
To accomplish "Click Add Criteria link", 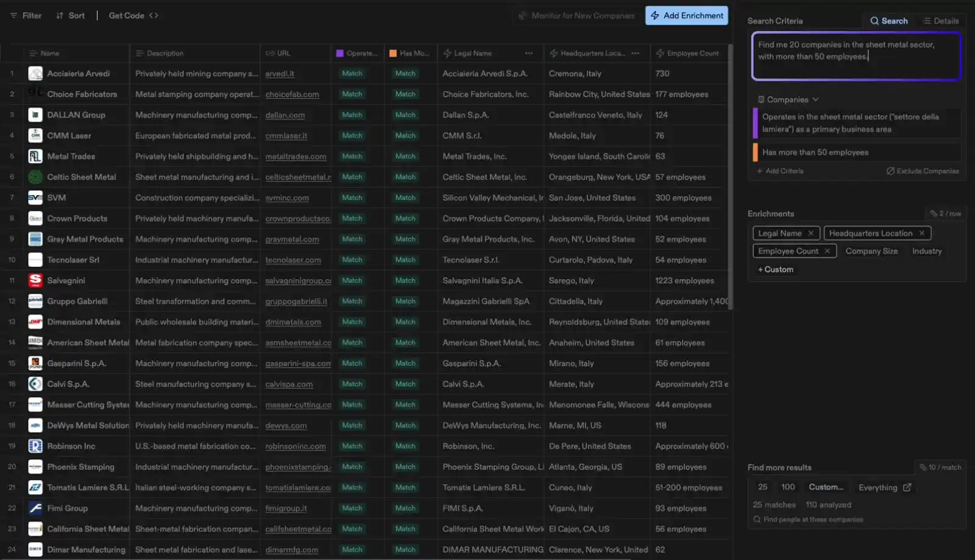I will pos(780,171).
